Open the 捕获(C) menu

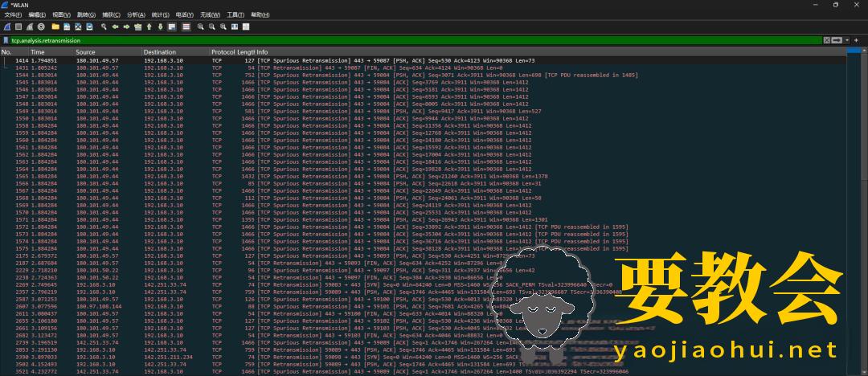111,14
